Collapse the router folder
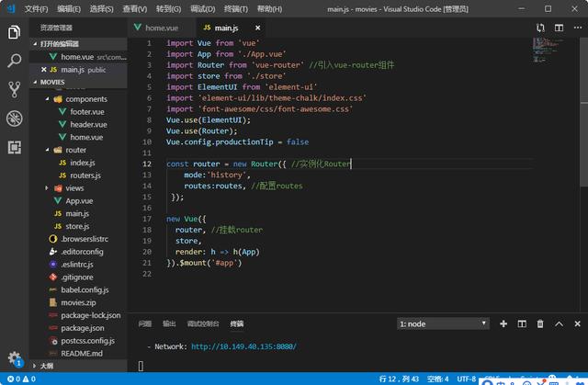588x385 pixels. coord(47,150)
